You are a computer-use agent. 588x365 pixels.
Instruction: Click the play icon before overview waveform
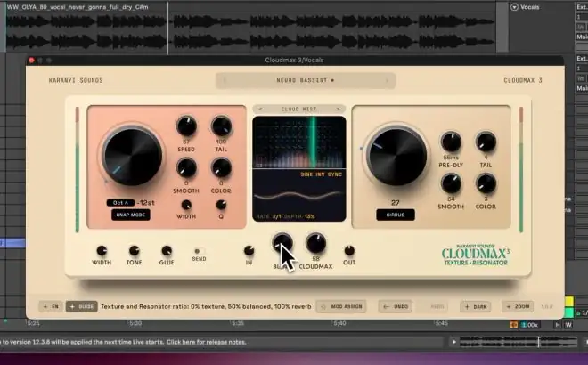point(453,342)
